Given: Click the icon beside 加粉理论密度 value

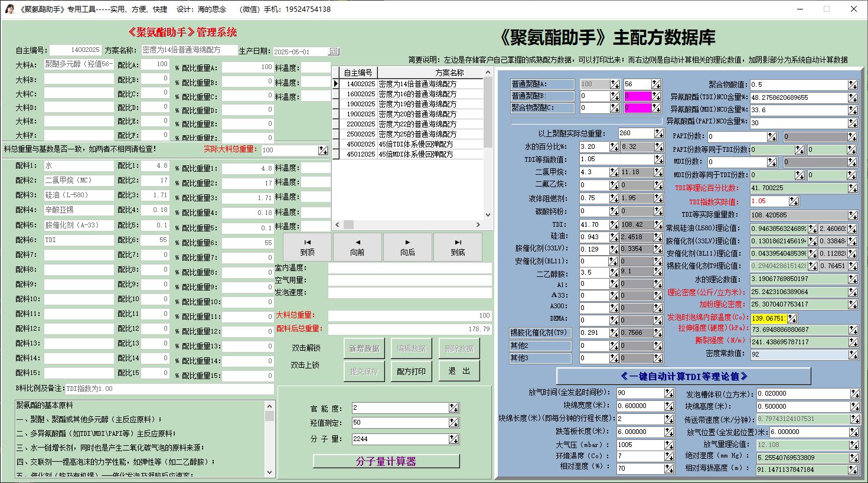Looking at the screenshot, I should [x=853, y=305].
